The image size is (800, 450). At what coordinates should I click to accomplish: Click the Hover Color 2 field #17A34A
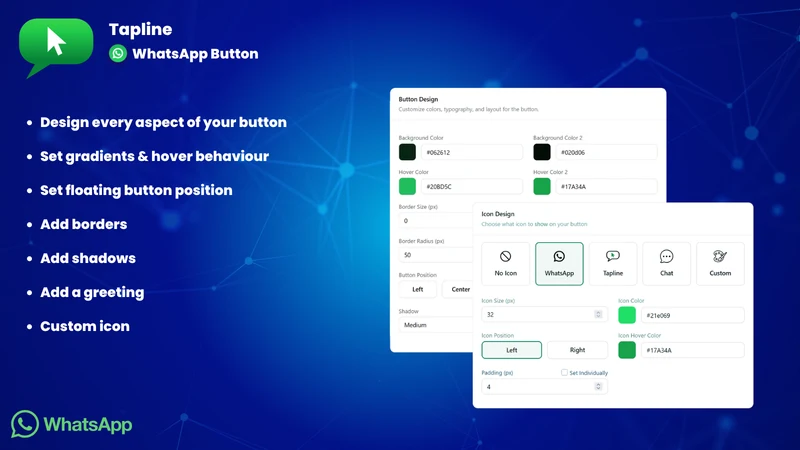point(607,186)
